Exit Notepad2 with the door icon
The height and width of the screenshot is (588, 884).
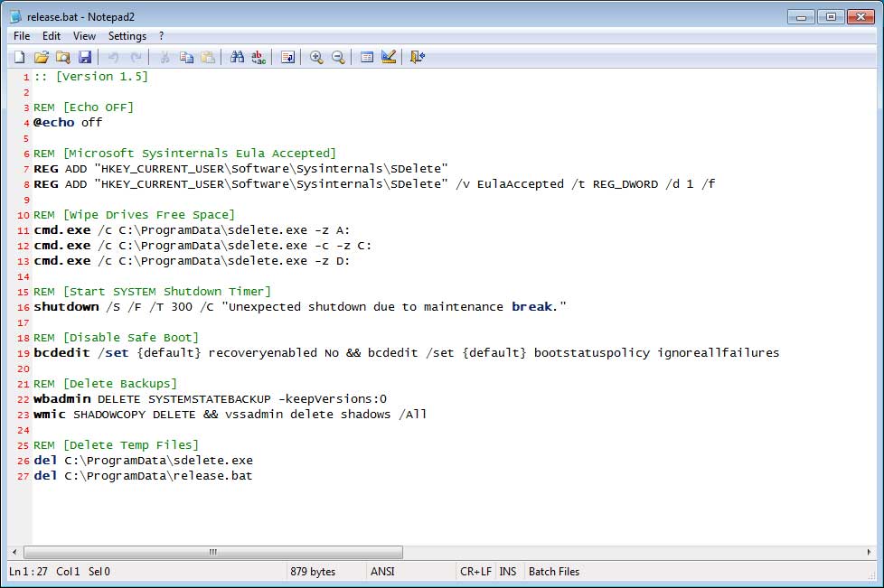click(x=418, y=57)
